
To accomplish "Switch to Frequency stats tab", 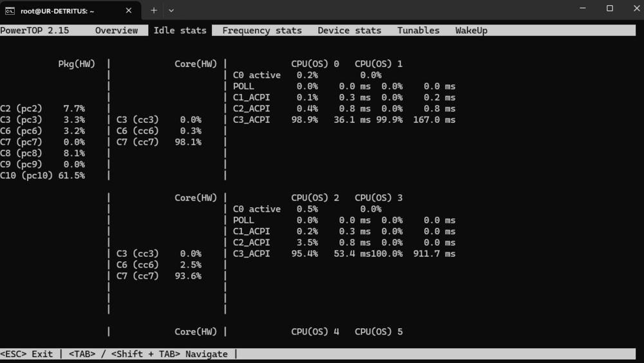I will [x=262, y=31].
